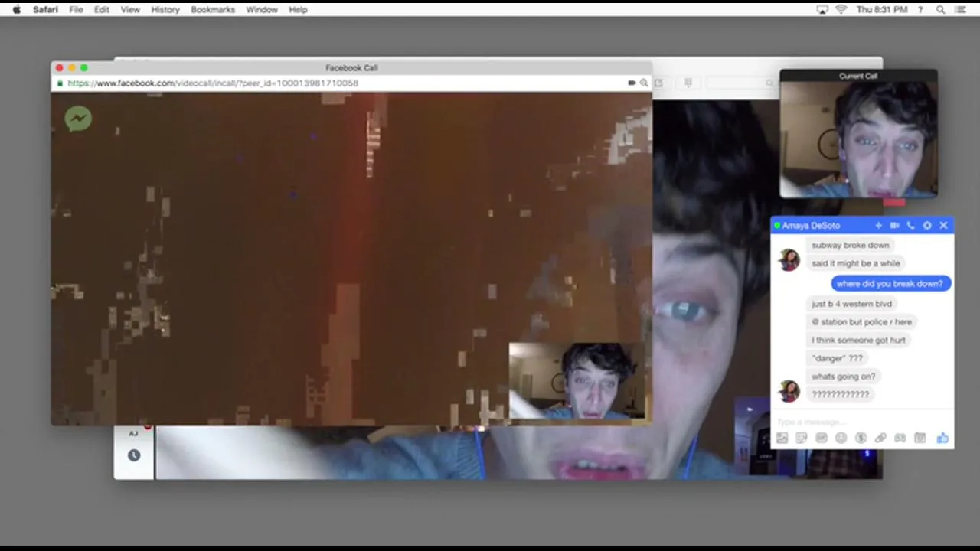Click the camera icon in Facebook Call address bar
Viewport: 980px width, 551px height.
coord(632,83)
